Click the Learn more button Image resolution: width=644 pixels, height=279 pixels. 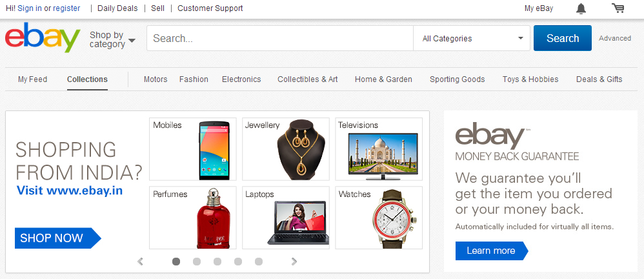pyautogui.click(x=492, y=251)
